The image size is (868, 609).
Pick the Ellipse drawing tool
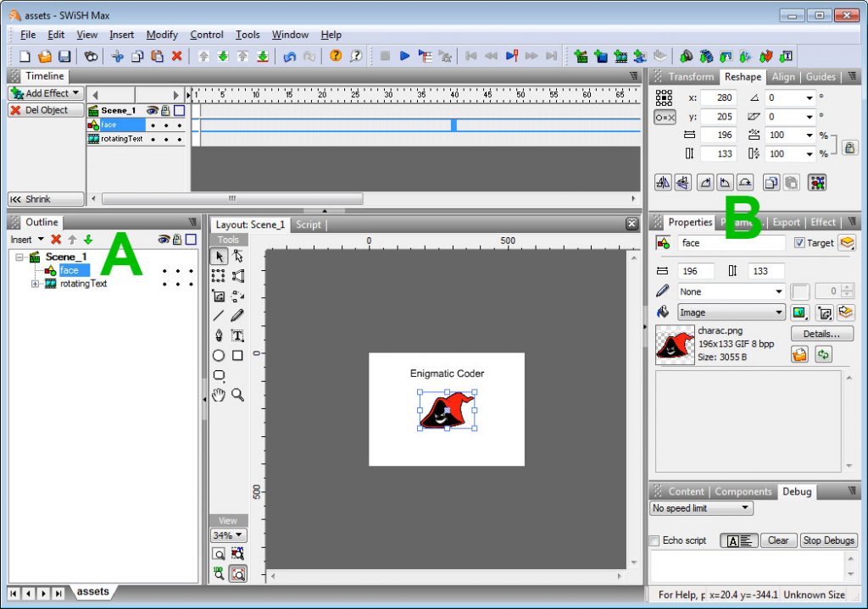coord(219,356)
